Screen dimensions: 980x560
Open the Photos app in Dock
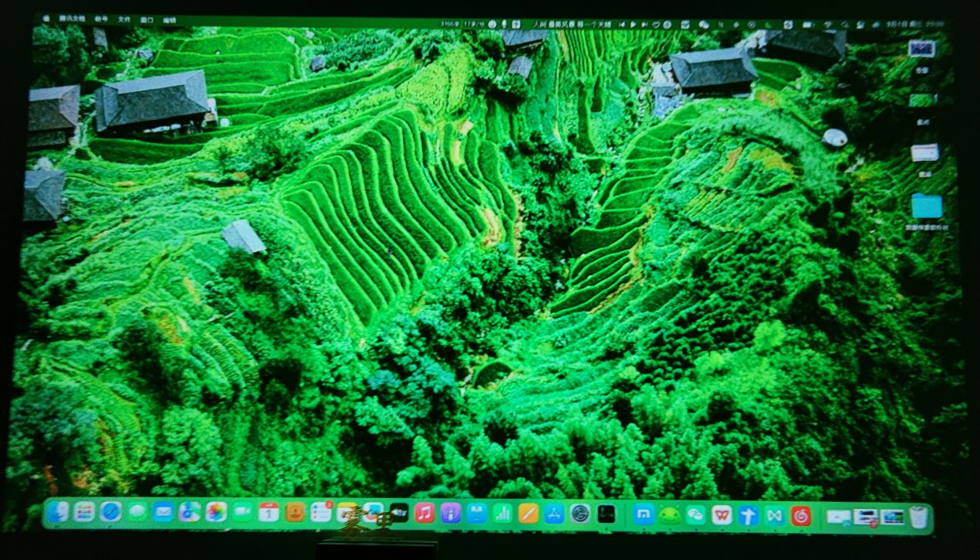coord(216,511)
